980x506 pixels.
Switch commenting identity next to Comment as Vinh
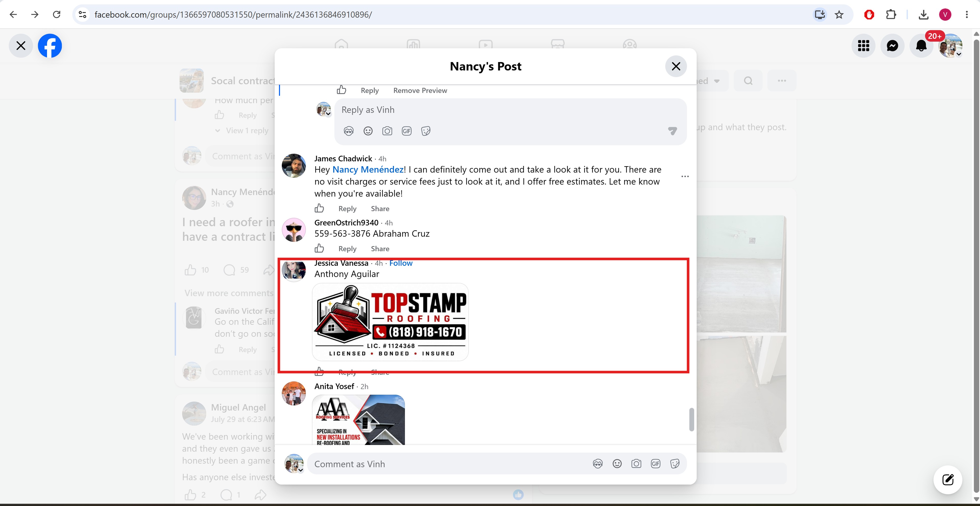point(294,464)
